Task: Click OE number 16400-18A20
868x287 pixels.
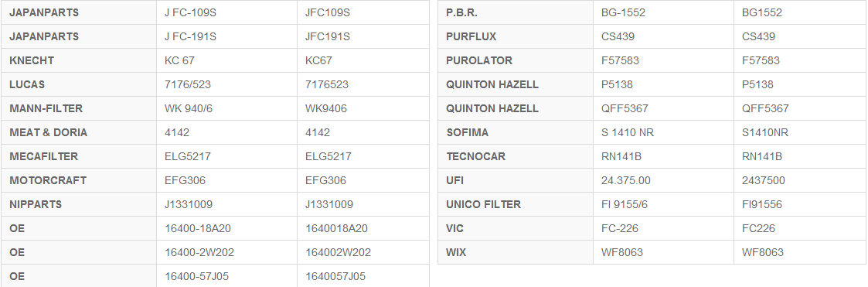Action: (x=196, y=228)
